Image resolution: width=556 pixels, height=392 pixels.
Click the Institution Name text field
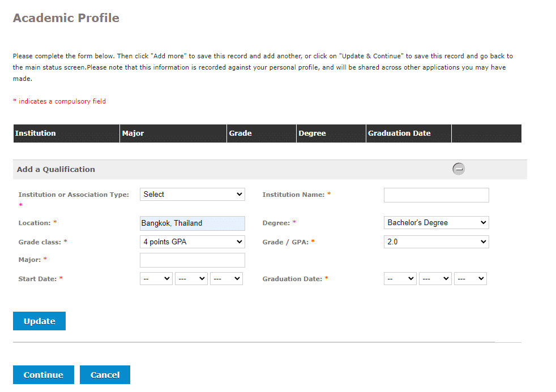tap(436, 195)
